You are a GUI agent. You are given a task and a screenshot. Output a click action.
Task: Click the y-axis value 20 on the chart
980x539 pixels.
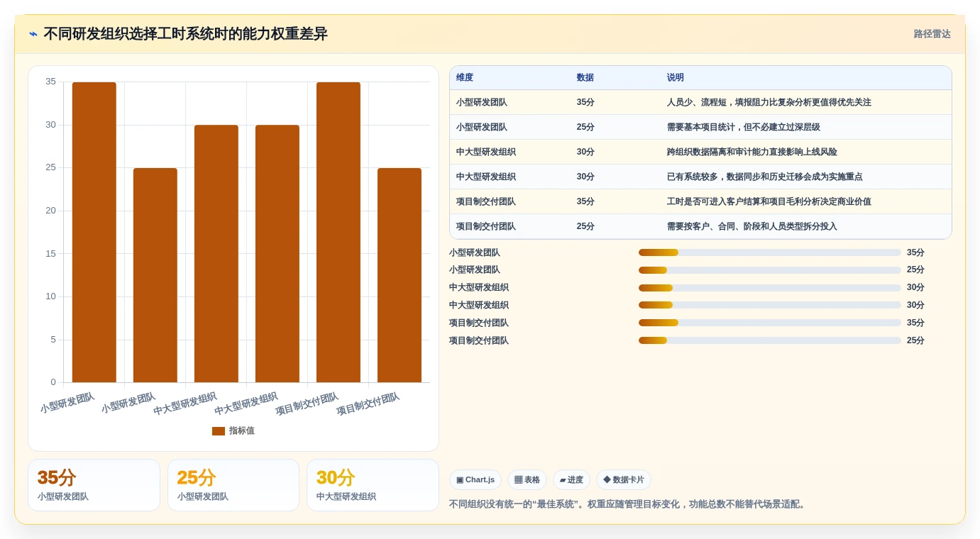[50, 211]
